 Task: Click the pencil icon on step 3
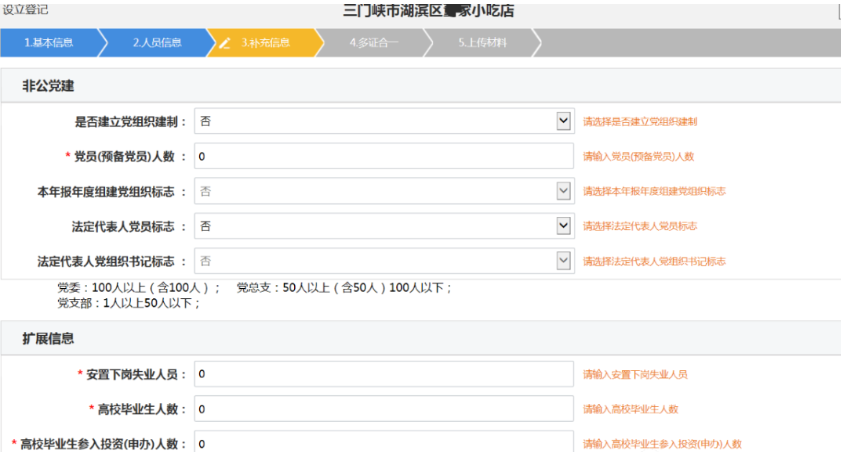(x=225, y=43)
